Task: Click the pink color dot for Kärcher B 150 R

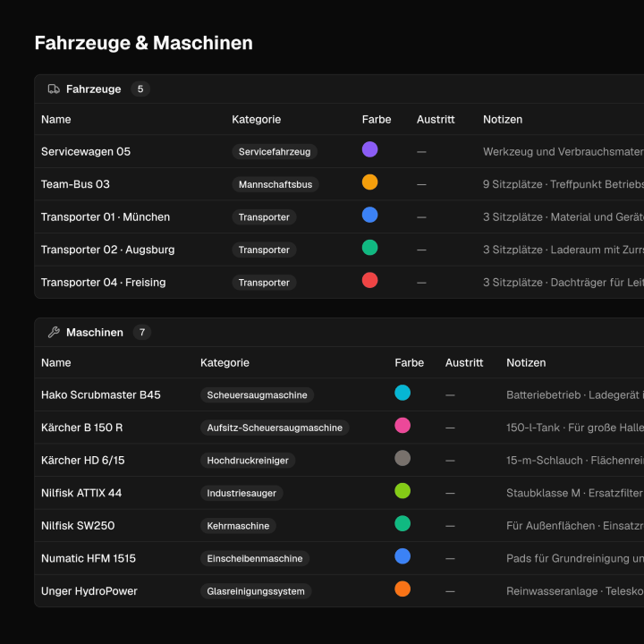Action: click(402, 426)
